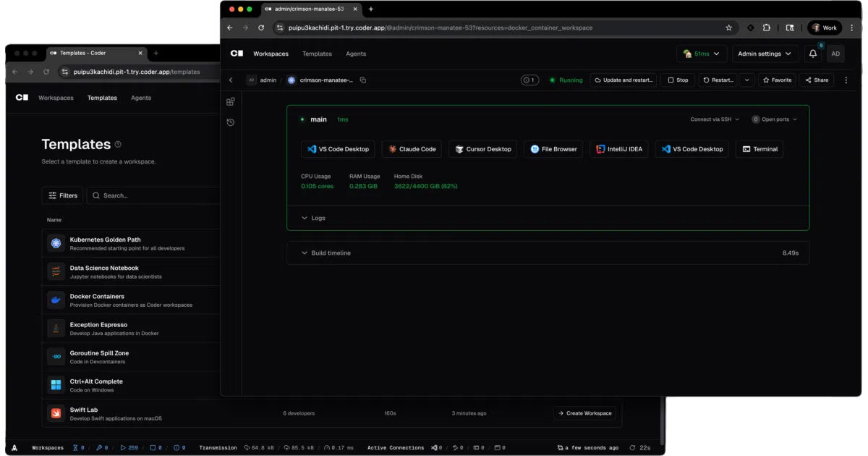Reload the workspace browser page
This screenshot has width=868, height=456.
point(261,28)
